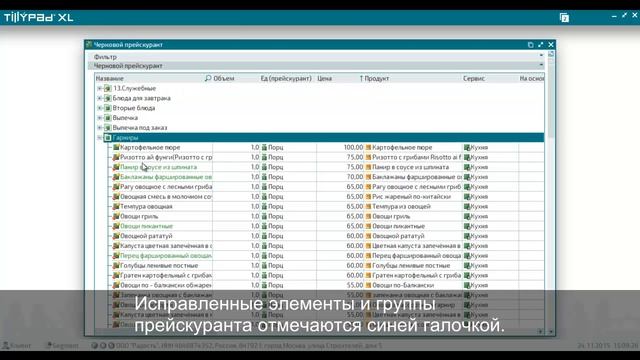This screenshot has height=360, width=640.
Task: Click unit icon in Голубцы ленивые постные row
Action: (x=264, y=265)
